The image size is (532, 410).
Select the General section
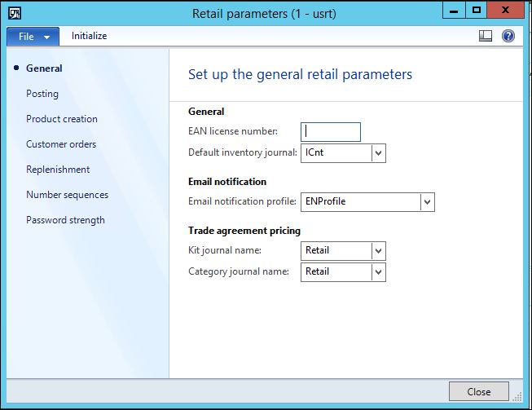click(x=44, y=68)
